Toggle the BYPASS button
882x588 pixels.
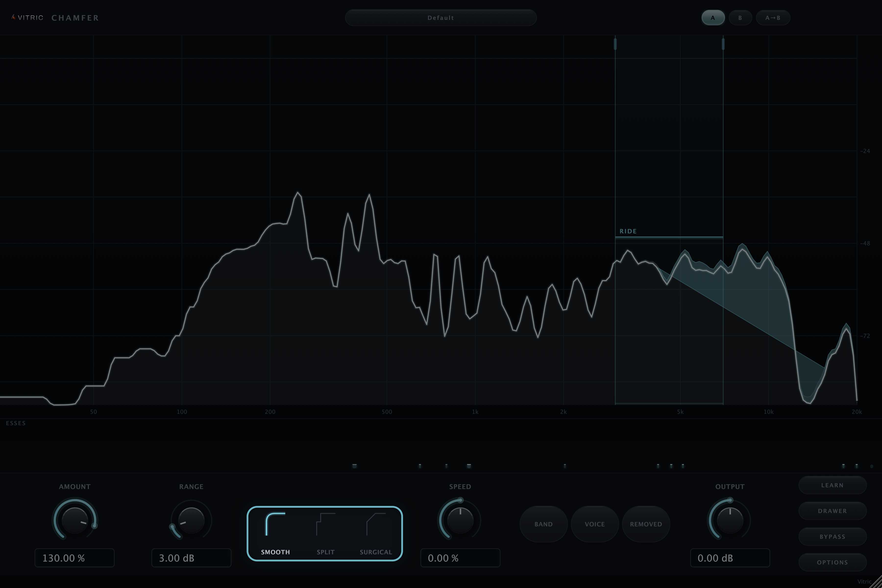point(833,536)
